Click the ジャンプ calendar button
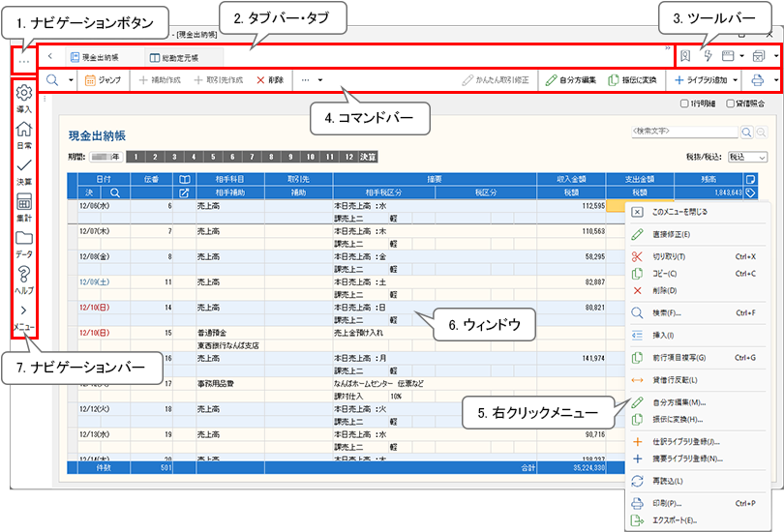784x532 pixels. pos(103,80)
